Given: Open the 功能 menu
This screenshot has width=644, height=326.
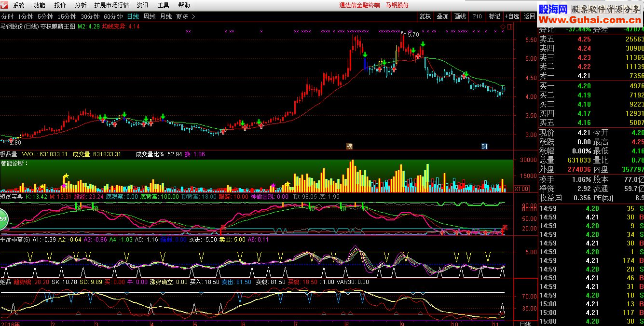Looking at the screenshot, I should click(x=40, y=5).
